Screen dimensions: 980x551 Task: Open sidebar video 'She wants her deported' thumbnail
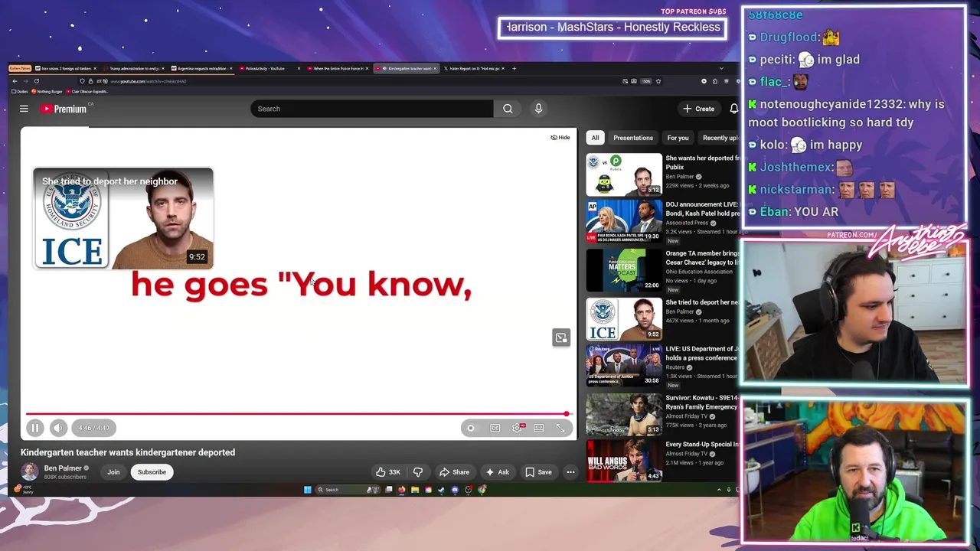click(x=624, y=175)
